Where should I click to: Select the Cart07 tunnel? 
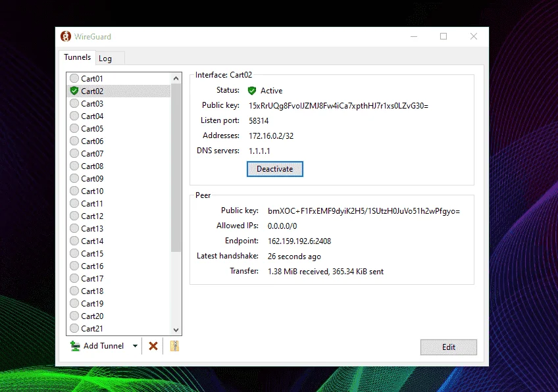pyautogui.click(x=118, y=154)
